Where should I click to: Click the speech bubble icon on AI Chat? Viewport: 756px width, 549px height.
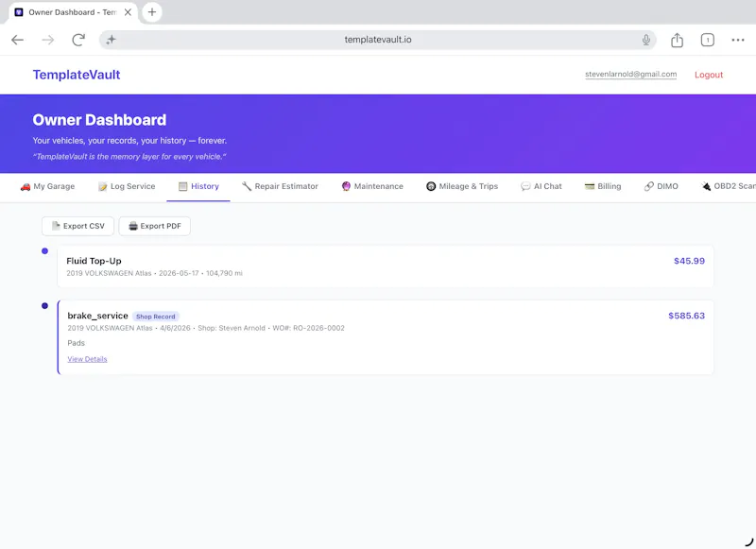click(525, 186)
